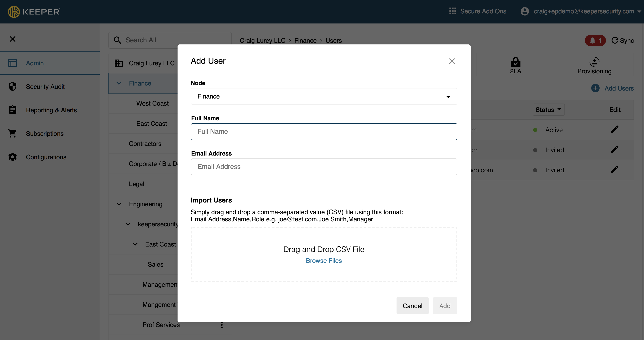The height and width of the screenshot is (340, 644).
Task: Edit the first Invited user pencil
Action: pyautogui.click(x=614, y=149)
